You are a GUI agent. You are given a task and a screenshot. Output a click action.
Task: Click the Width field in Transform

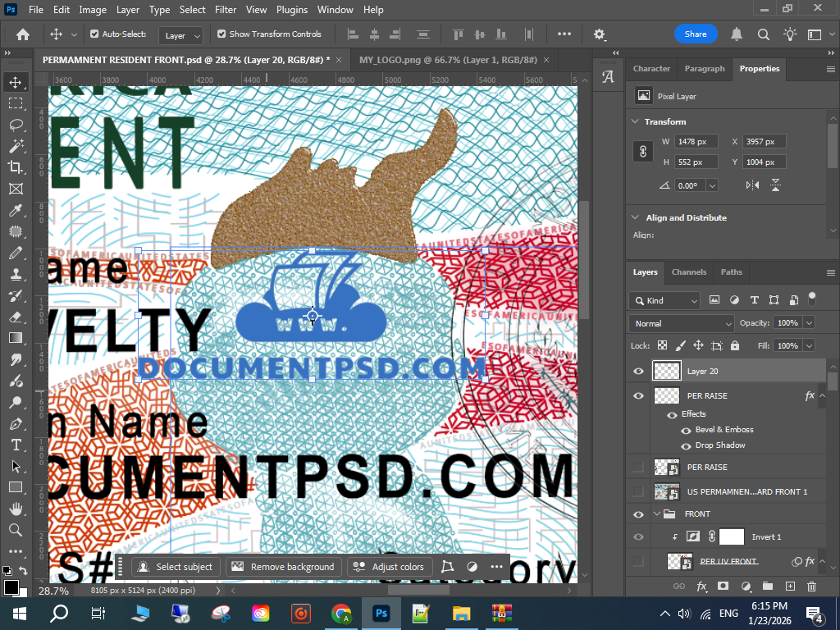pyautogui.click(x=696, y=142)
